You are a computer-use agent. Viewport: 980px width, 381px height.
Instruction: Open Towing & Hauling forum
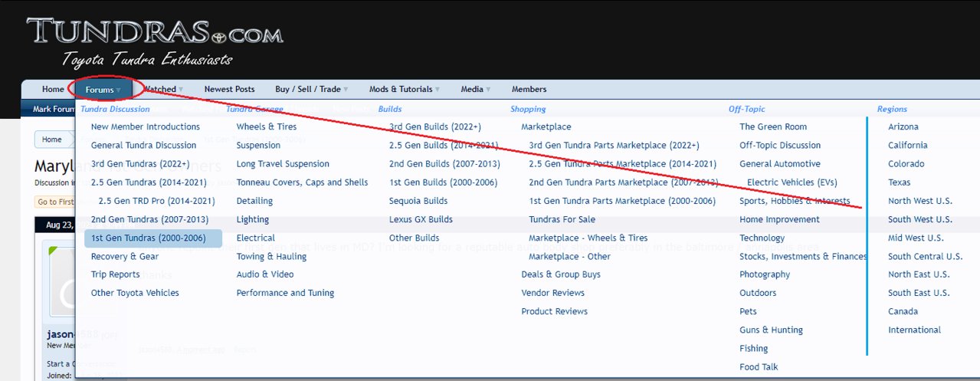click(271, 257)
